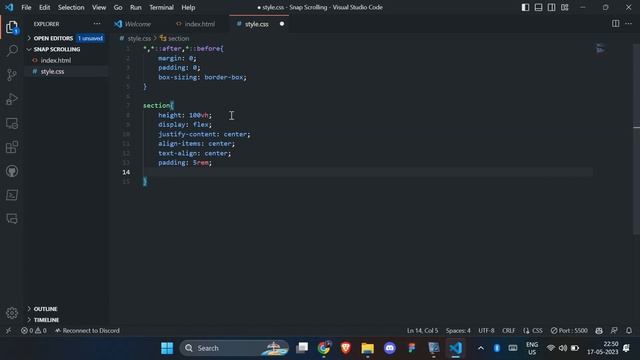
Task: Open Discord from the taskbar
Action: coord(390,348)
